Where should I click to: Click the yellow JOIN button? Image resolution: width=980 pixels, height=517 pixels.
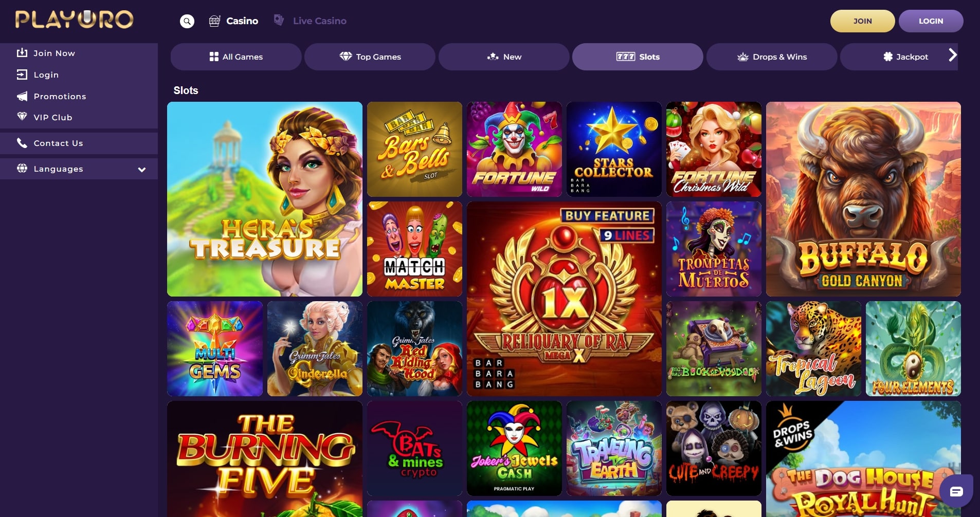[x=862, y=21]
